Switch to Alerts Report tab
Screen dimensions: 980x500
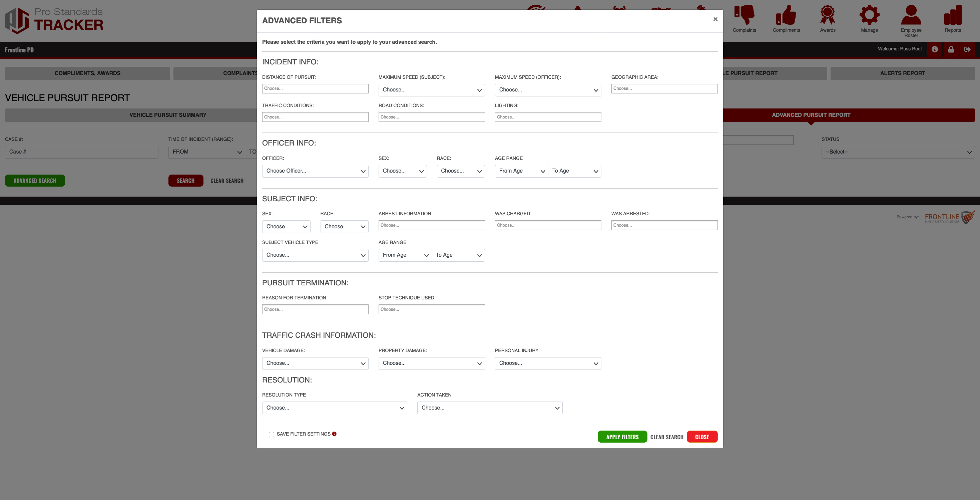[x=902, y=73]
